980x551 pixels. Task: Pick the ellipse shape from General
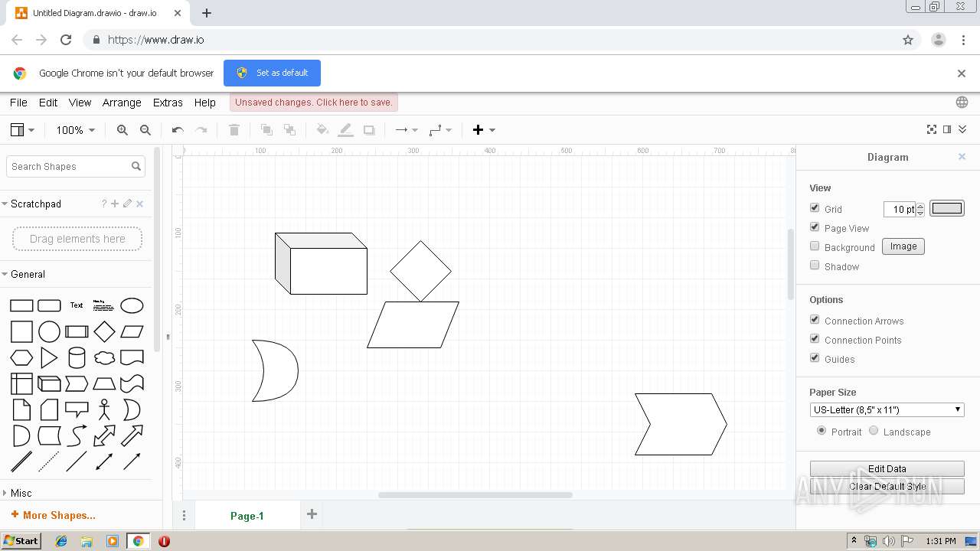[x=132, y=306]
